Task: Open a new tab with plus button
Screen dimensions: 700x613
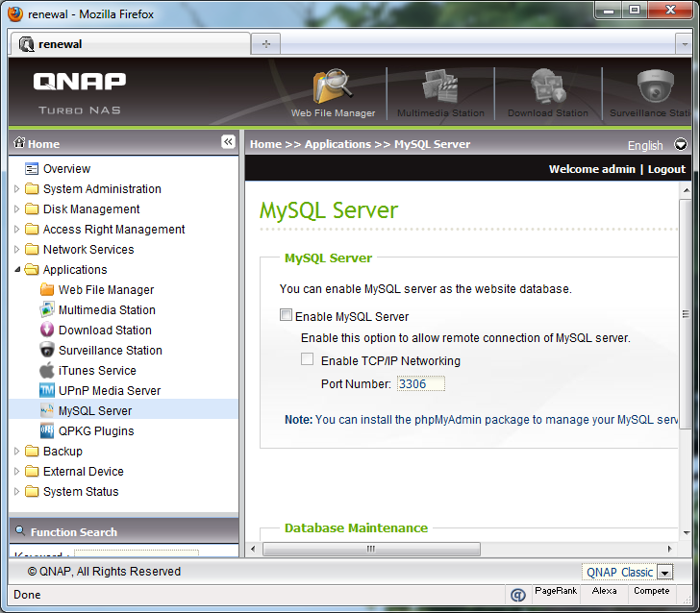Action: coord(265,44)
